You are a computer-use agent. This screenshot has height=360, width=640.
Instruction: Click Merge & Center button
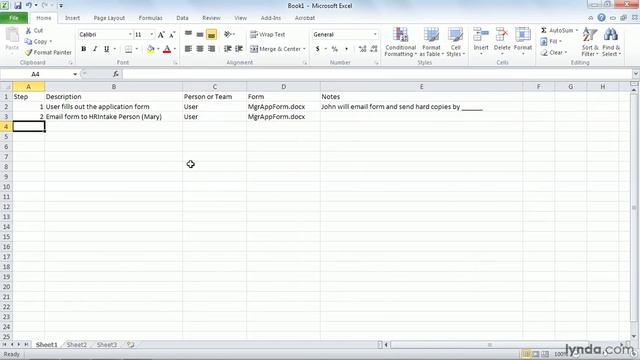276,49
